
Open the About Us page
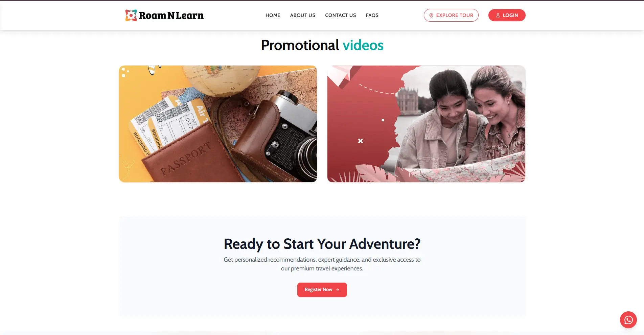coord(303,15)
